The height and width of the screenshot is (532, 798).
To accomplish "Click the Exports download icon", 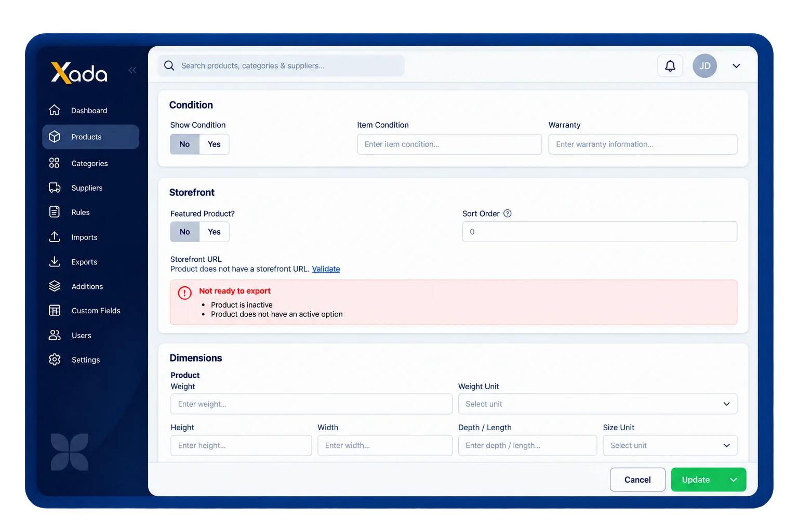I will pos(55,262).
